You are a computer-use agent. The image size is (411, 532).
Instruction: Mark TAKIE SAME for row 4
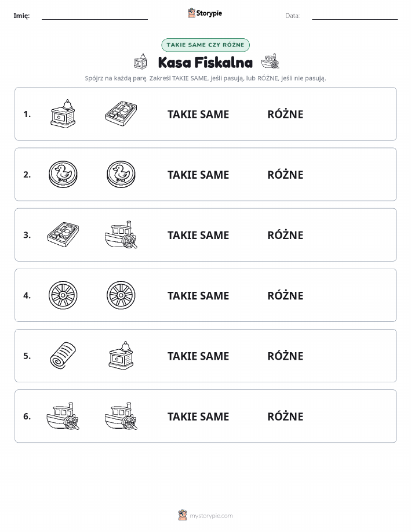click(198, 295)
